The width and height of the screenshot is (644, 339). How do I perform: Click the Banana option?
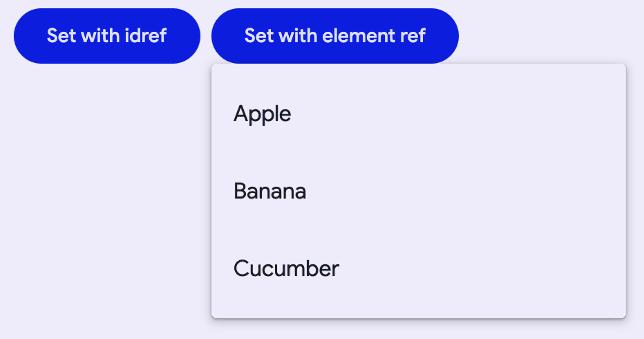click(270, 192)
